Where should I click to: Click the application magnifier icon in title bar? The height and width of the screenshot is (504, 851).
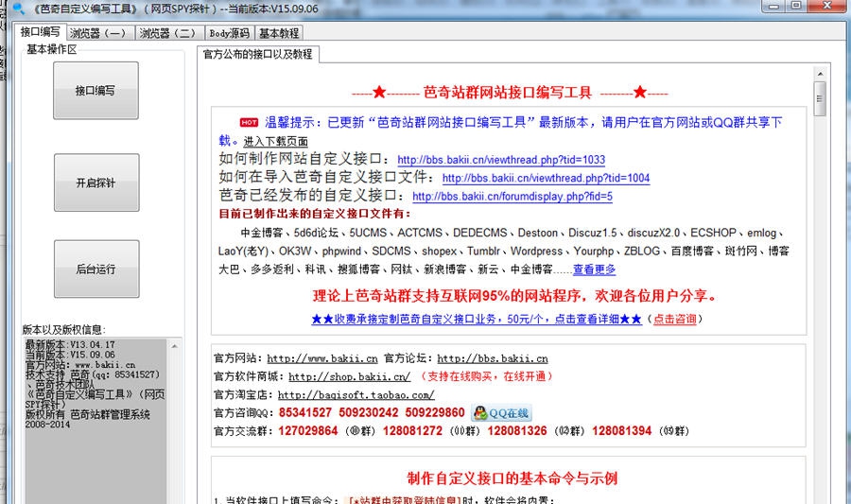(18, 9)
